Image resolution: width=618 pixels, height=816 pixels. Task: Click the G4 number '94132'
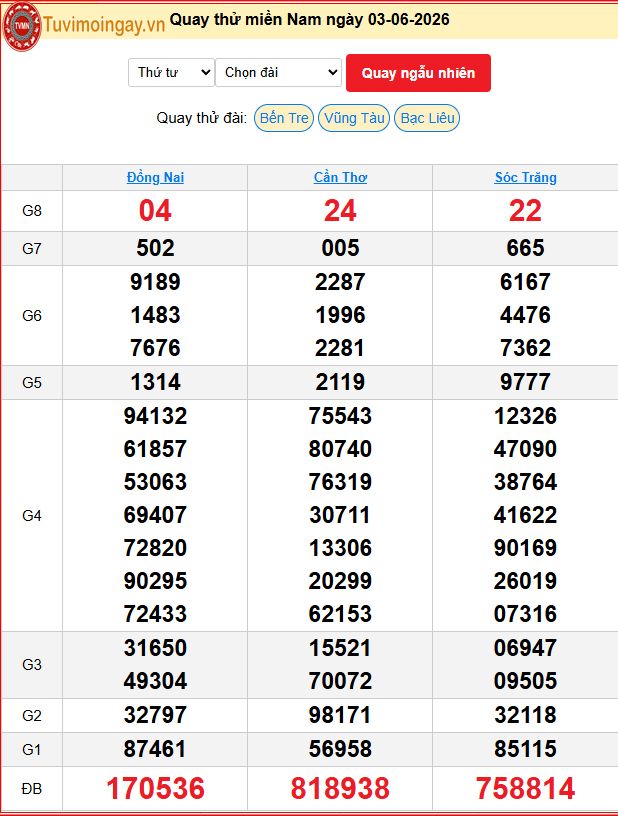tap(155, 416)
